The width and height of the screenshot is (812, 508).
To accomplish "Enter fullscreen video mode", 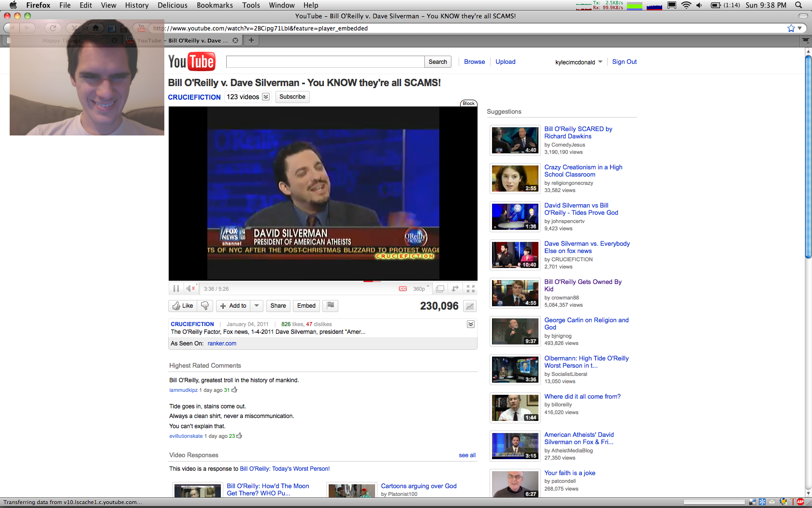I will 470,289.
